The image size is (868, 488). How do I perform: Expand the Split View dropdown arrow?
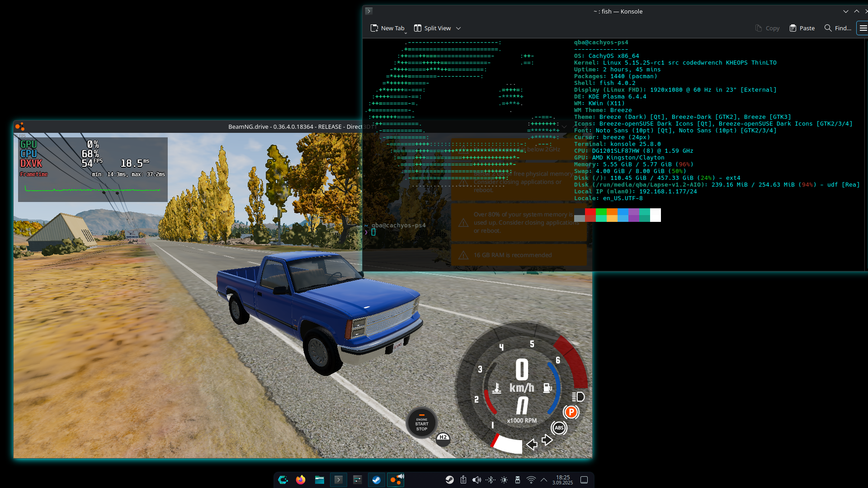(458, 28)
